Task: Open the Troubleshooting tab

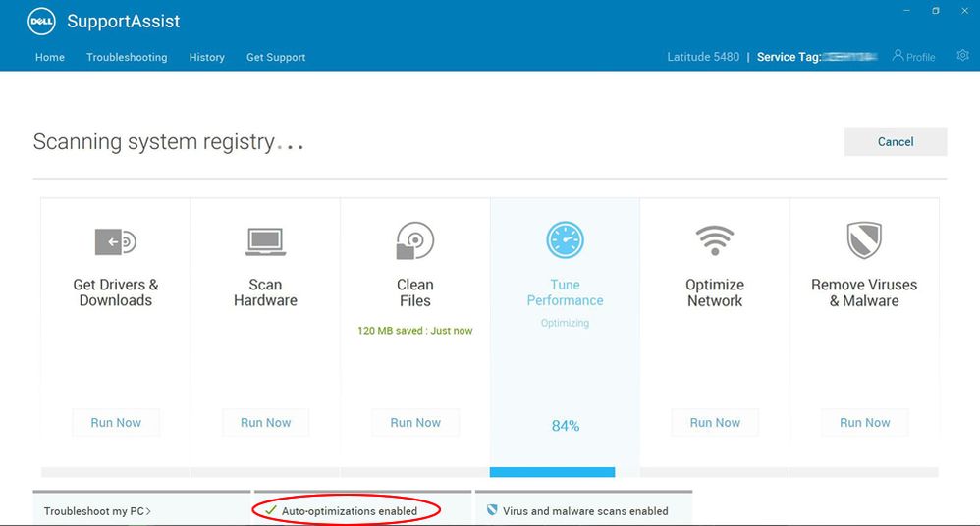Action: pyautogui.click(x=127, y=57)
